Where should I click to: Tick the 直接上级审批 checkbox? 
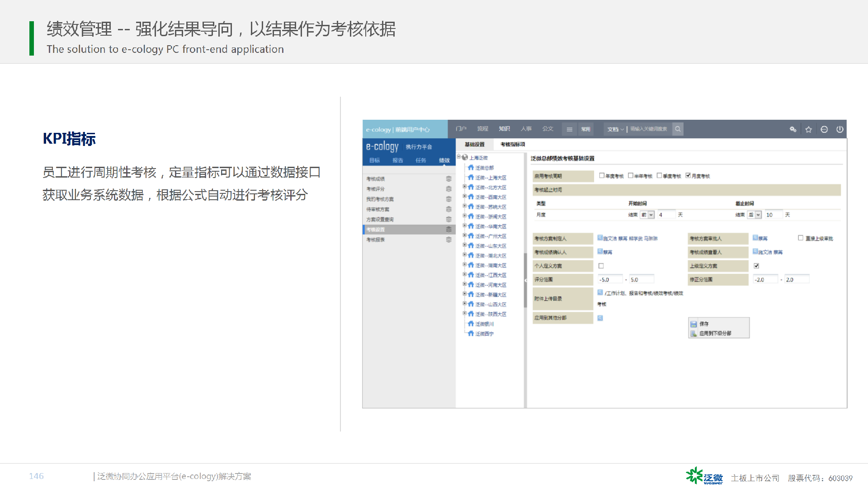(x=801, y=238)
